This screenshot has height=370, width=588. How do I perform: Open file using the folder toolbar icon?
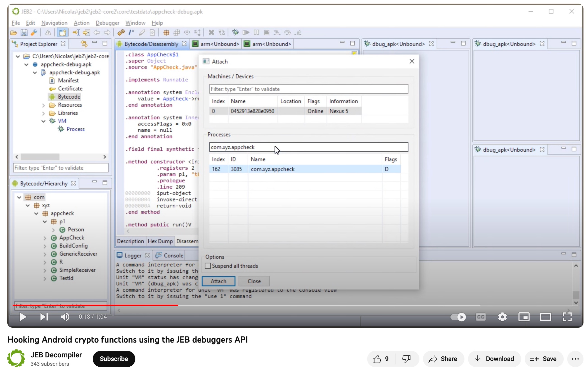[14, 33]
